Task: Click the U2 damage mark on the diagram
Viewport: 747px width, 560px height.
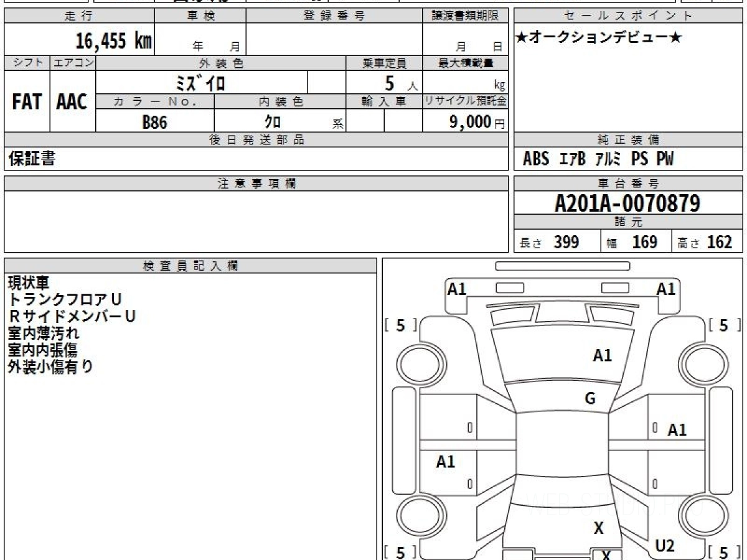Action: point(665,546)
